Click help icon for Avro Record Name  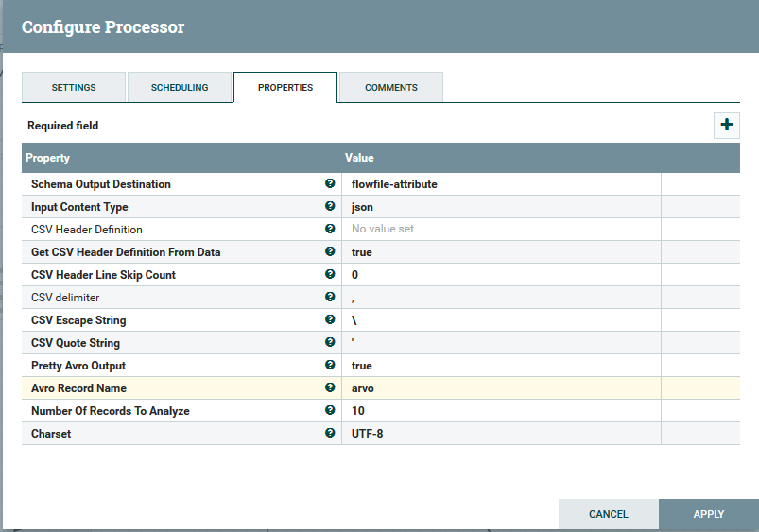(x=330, y=387)
